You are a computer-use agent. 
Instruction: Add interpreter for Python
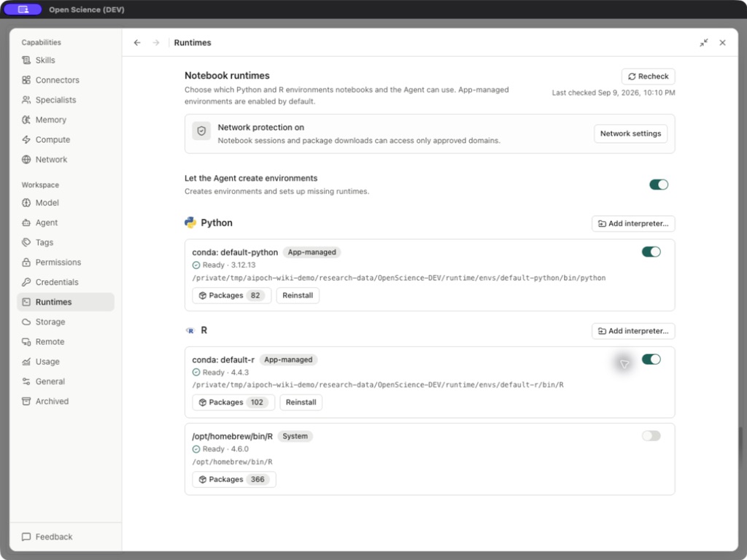(x=633, y=223)
